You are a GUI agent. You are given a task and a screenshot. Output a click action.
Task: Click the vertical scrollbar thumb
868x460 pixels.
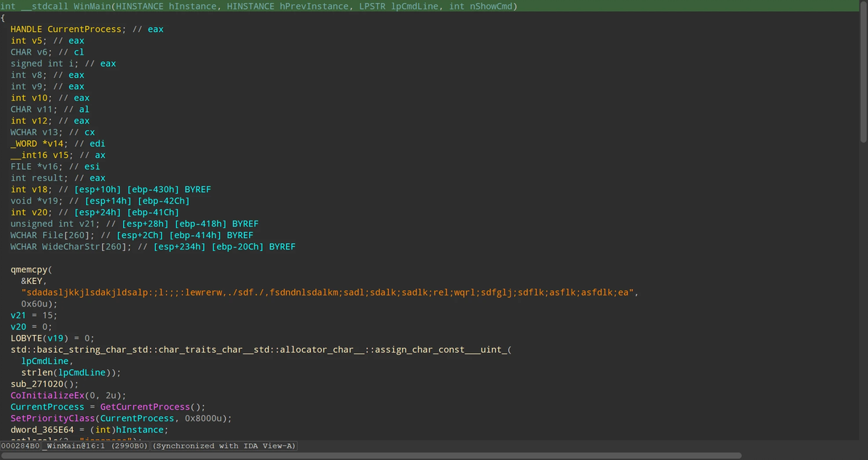point(864,73)
